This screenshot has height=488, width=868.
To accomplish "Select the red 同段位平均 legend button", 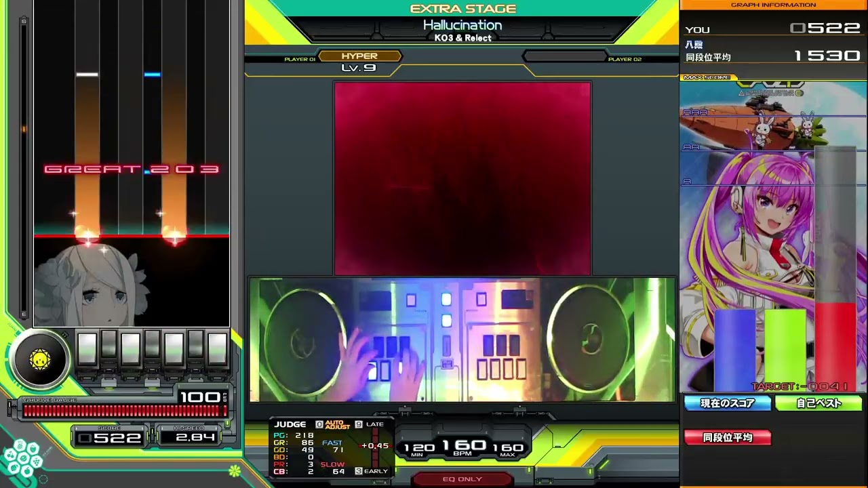I will pos(728,438).
